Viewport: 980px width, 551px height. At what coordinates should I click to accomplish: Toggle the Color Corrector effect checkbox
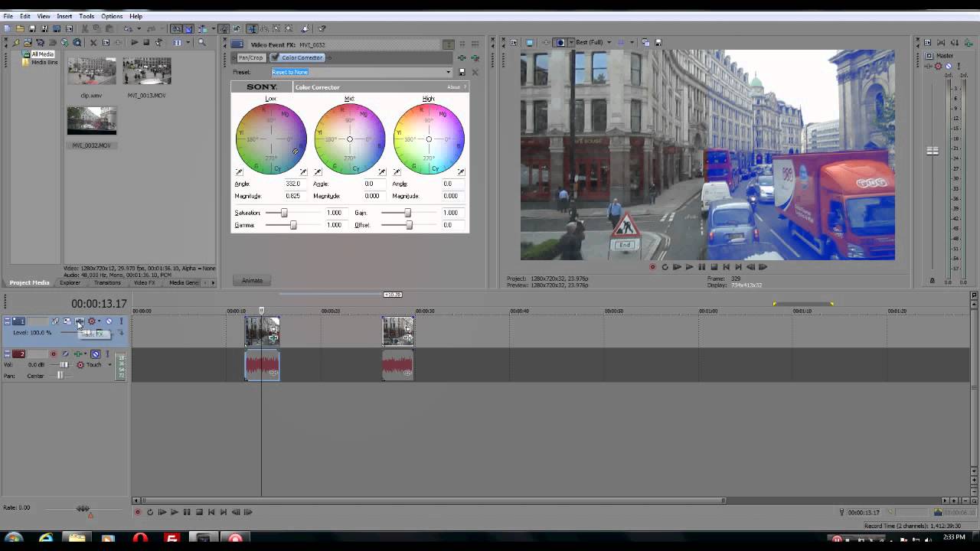pyautogui.click(x=275, y=57)
